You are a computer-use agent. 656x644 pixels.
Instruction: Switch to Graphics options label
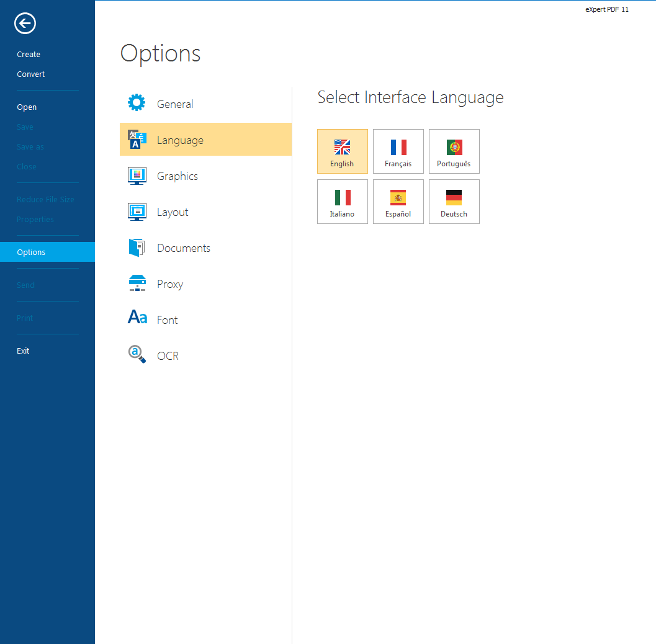(x=177, y=176)
